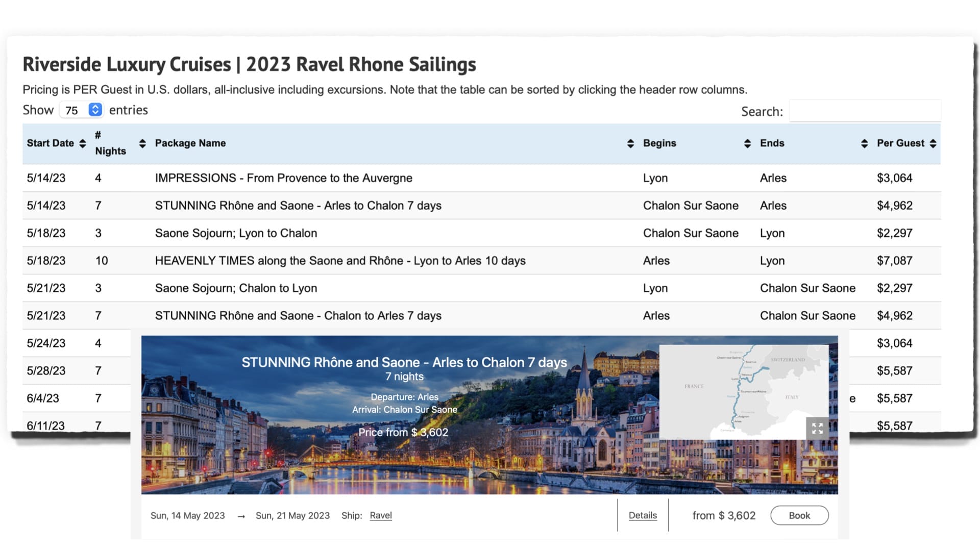This screenshot has width=980, height=551.
Task: Click 'Price from $ 3,602' on banner
Action: pyautogui.click(x=403, y=432)
